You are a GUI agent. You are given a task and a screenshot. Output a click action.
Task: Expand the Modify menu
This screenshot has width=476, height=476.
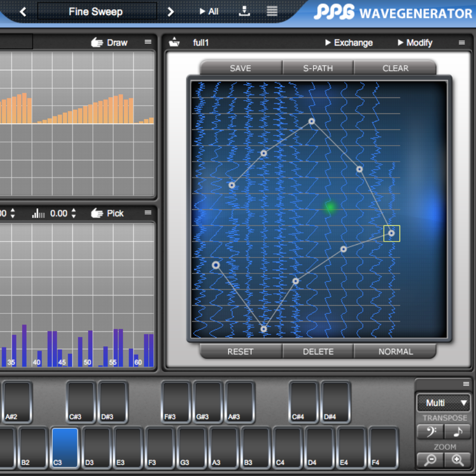click(x=414, y=43)
